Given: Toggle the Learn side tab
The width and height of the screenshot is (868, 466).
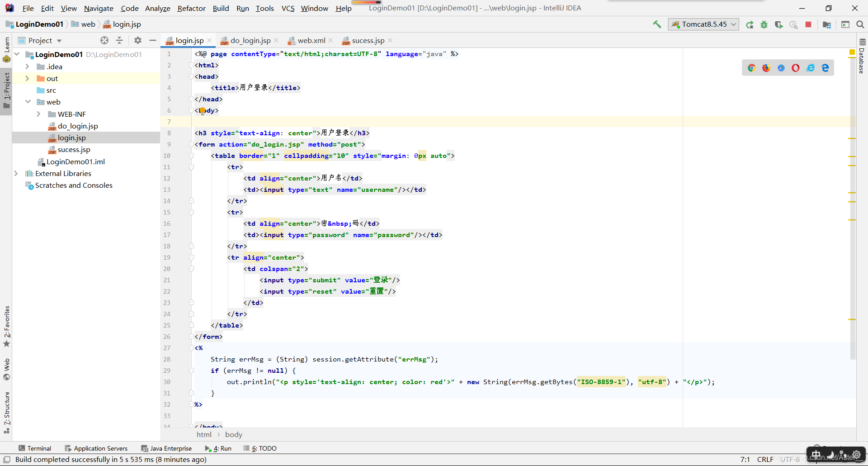Looking at the screenshot, I should (6, 49).
